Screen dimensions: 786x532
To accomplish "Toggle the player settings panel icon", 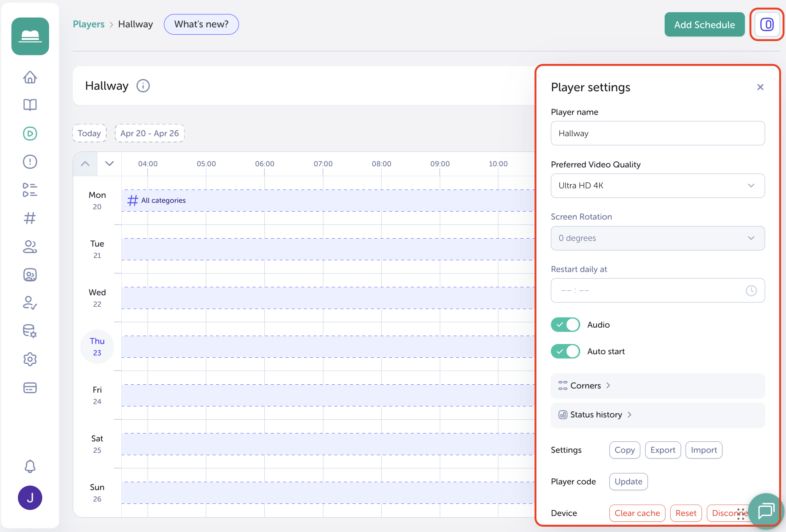I will pyautogui.click(x=767, y=25).
